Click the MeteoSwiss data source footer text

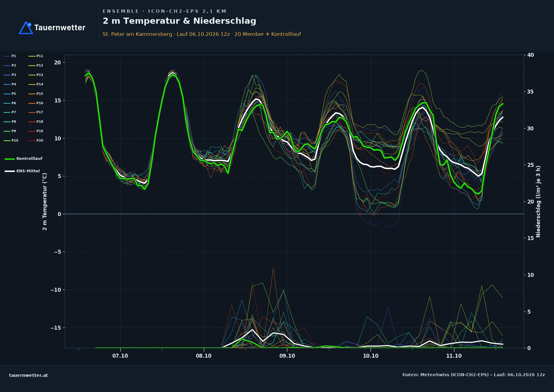point(474,375)
